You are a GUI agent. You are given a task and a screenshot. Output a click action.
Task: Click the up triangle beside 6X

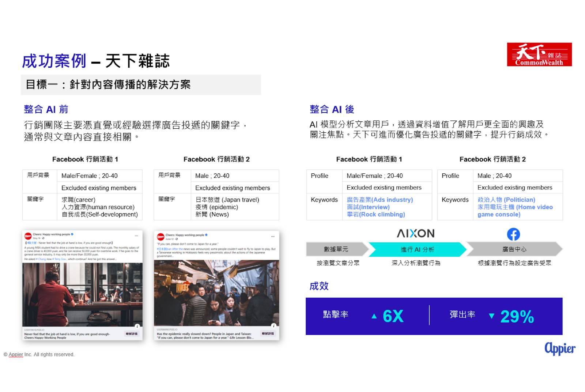click(374, 316)
